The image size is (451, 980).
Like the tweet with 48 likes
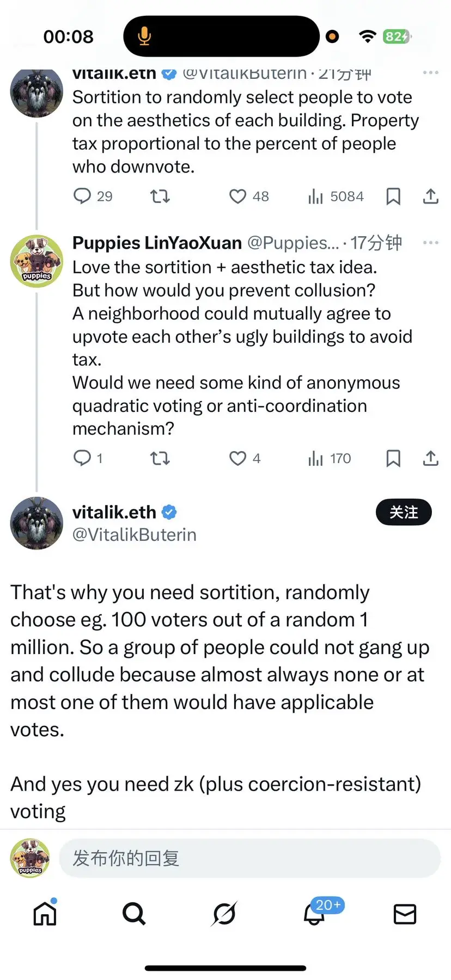237,196
